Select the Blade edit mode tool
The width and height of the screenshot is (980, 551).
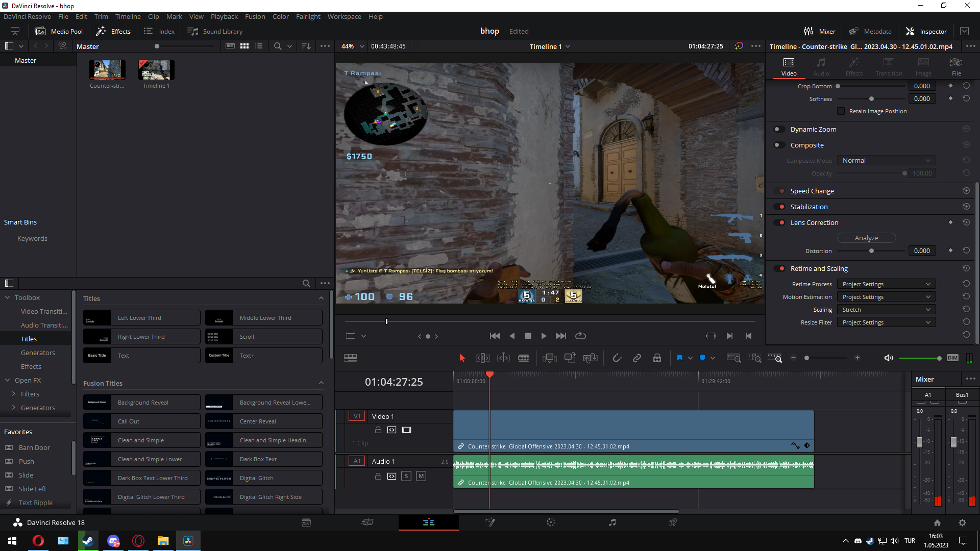pyautogui.click(x=524, y=358)
